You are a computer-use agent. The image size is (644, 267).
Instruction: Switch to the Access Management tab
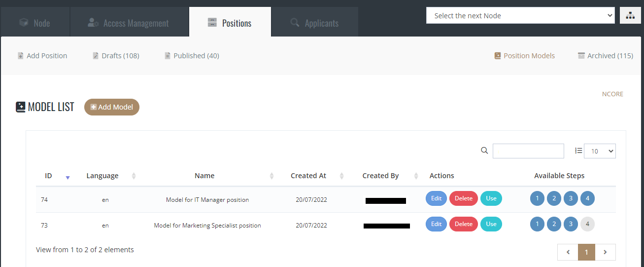coord(130,22)
